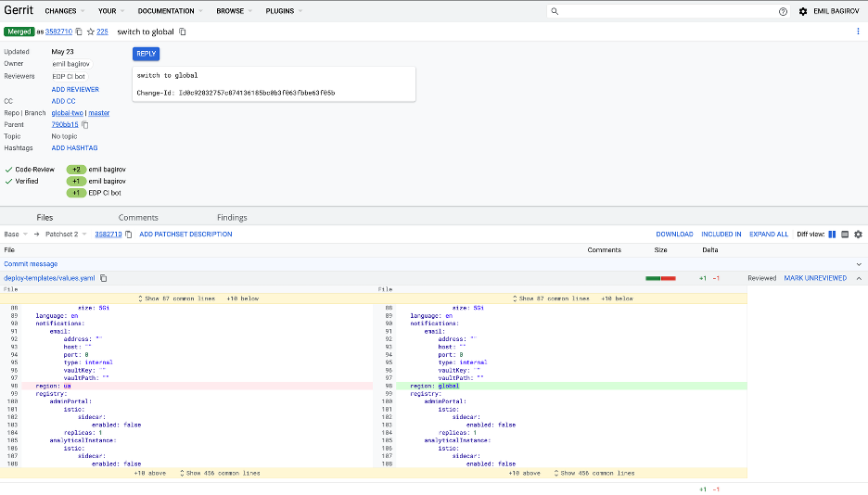
Task: Click MARK UNREVIEWED for values.yaml
Action: (x=815, y=278)
